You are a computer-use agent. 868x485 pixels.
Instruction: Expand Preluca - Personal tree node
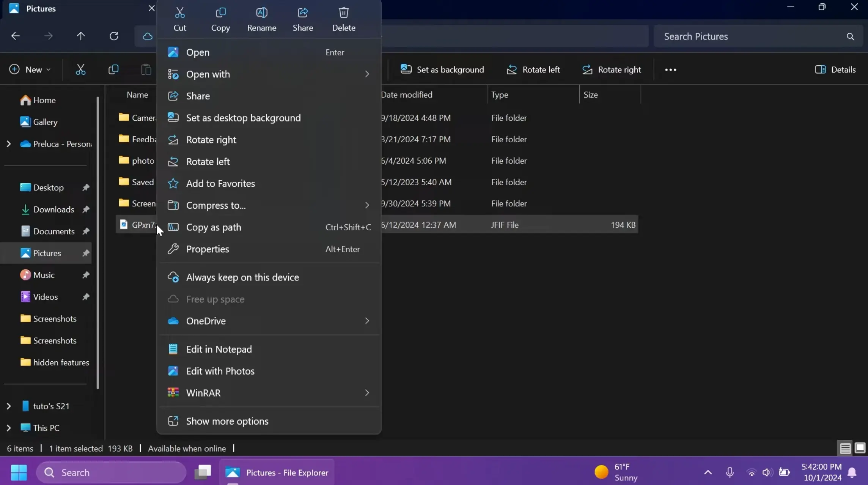[8, 144]
